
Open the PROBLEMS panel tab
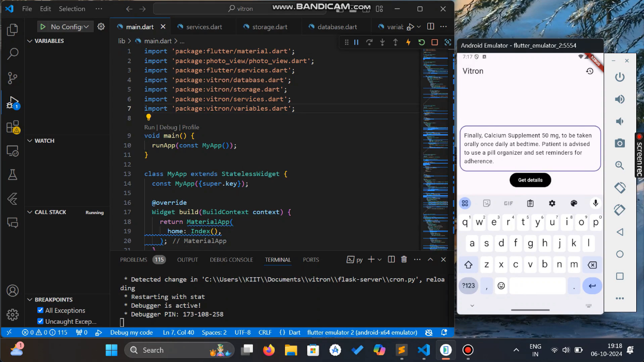142,260
